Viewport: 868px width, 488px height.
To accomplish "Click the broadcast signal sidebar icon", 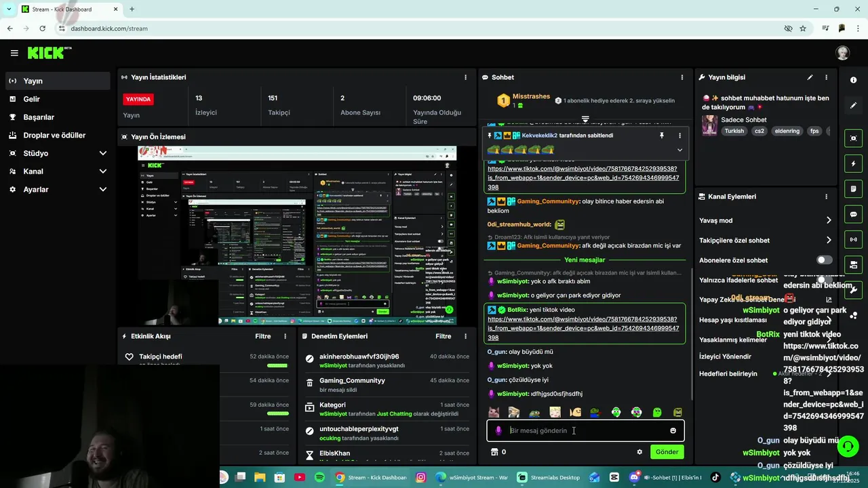I will (853, 239).
